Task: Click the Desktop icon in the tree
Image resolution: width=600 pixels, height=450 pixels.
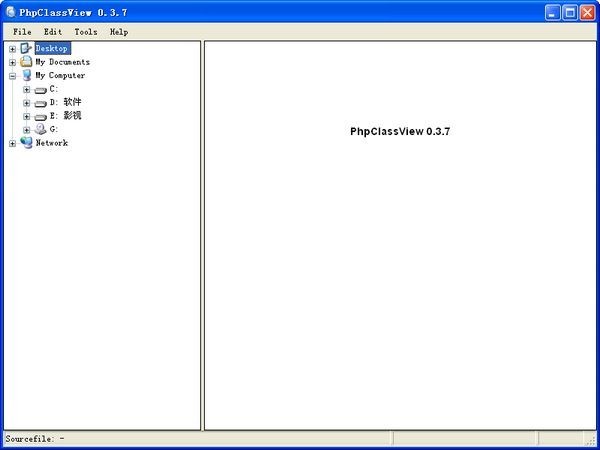Action: tap(26, 48)
